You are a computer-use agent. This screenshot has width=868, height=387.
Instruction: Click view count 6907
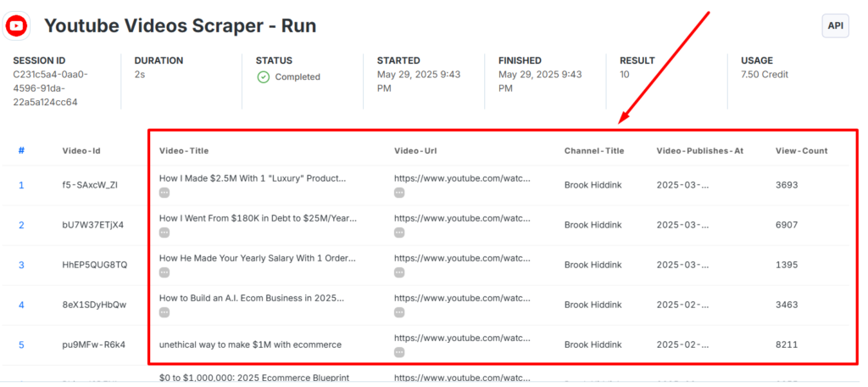[x=787, y=225]
